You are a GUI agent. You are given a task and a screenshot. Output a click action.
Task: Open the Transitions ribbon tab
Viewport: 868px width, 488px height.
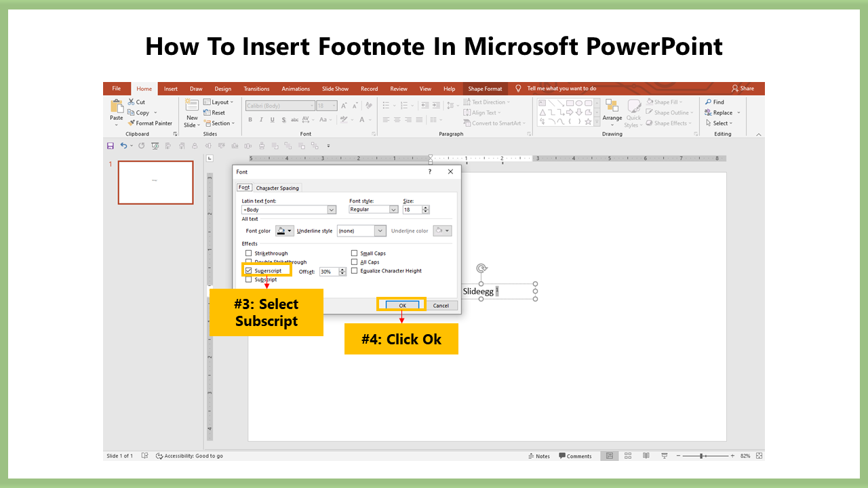point(256,89)
